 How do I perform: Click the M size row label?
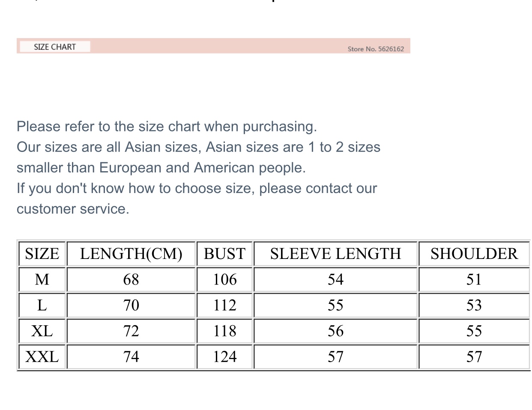42,279
